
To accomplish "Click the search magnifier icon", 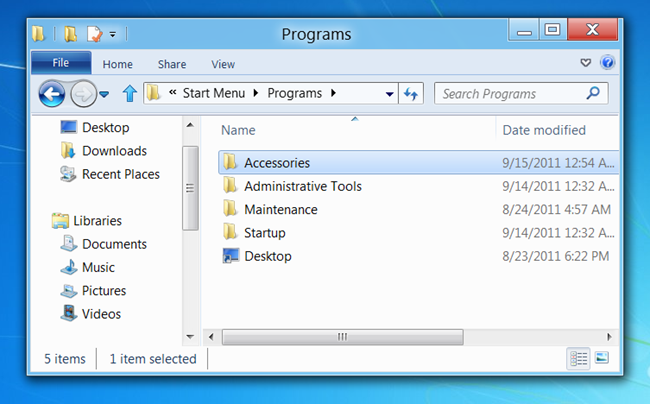I will click(593, 93).
